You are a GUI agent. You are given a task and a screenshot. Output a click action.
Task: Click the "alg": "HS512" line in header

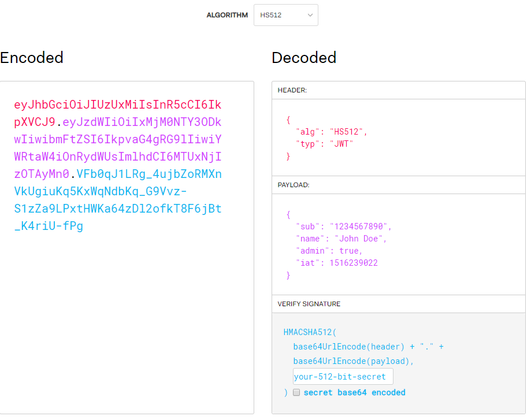[332, 132]
